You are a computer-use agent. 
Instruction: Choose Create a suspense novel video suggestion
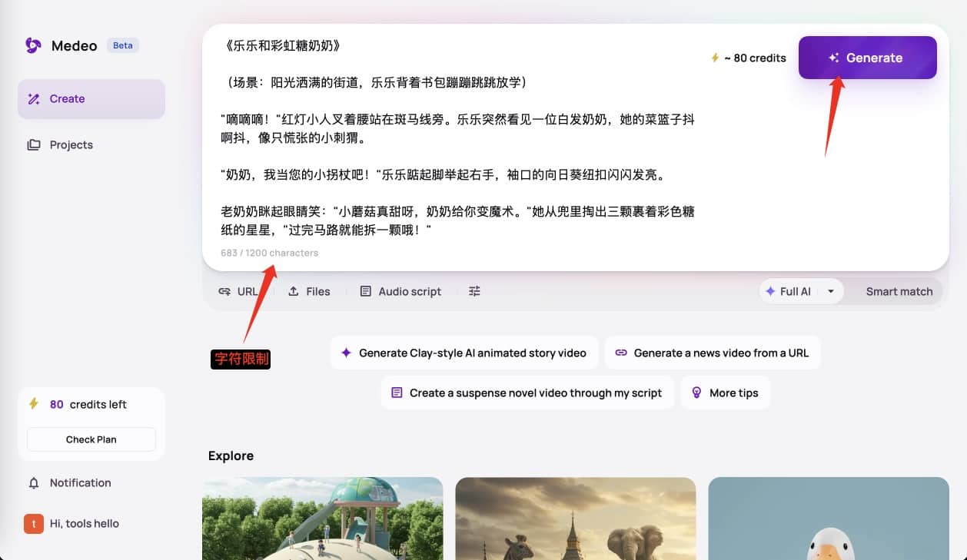point(527,393)
